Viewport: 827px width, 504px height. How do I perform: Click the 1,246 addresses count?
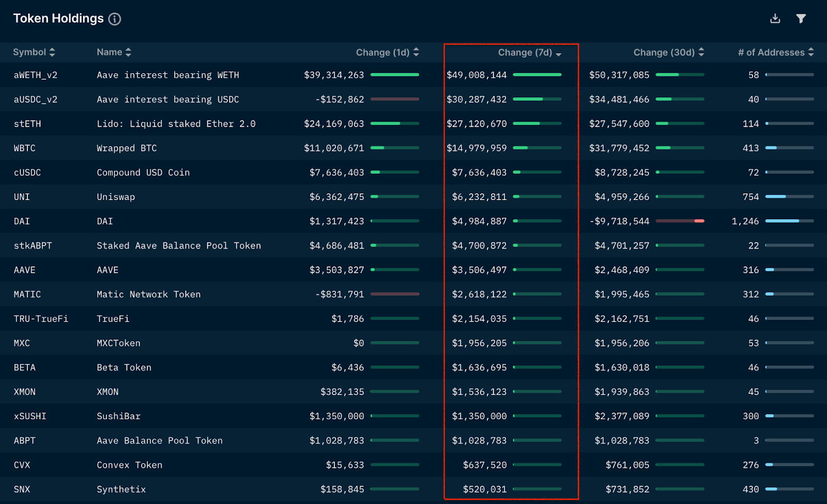coord(745,221)
